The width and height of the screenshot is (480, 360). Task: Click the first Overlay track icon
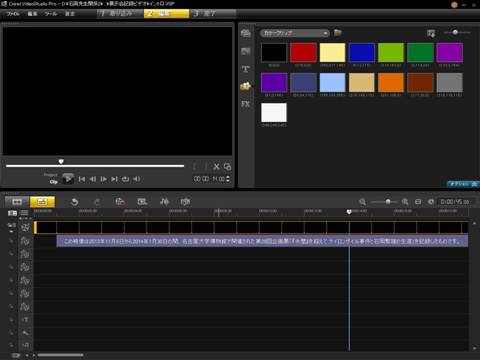point(25,241)
